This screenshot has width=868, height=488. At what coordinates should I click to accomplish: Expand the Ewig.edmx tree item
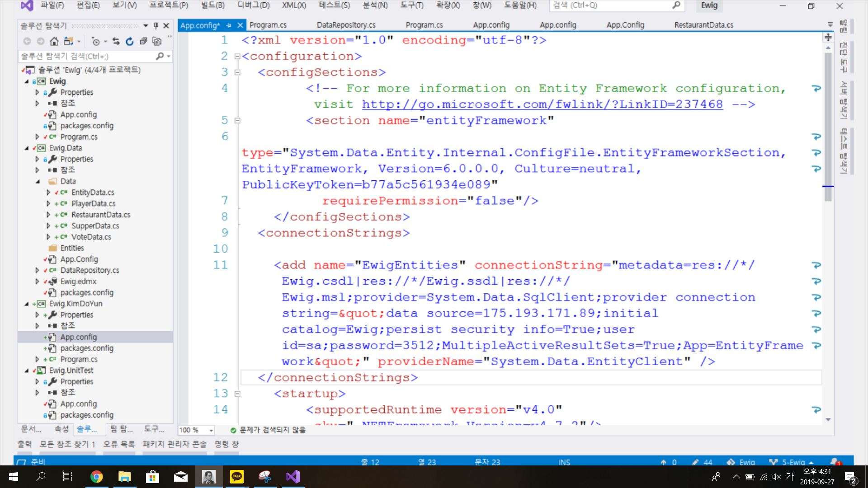pyautogui.click(x=38, y=282)
